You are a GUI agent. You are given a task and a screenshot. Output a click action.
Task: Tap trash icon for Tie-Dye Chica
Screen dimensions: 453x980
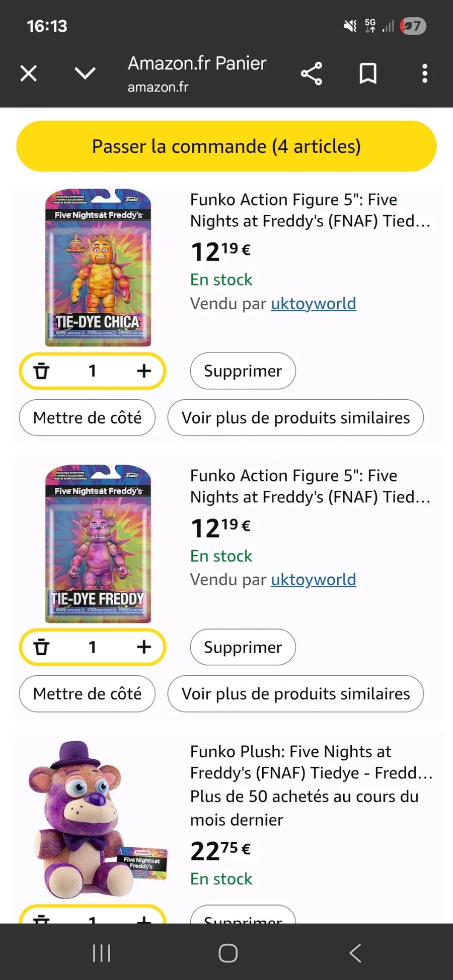(41, 371)
